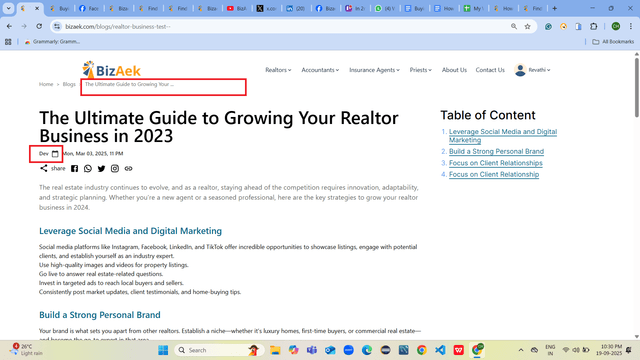Open the red WPS Office taskbar icon
The height and width of the screenshot is (360, 640).
[x=458, y=350]
